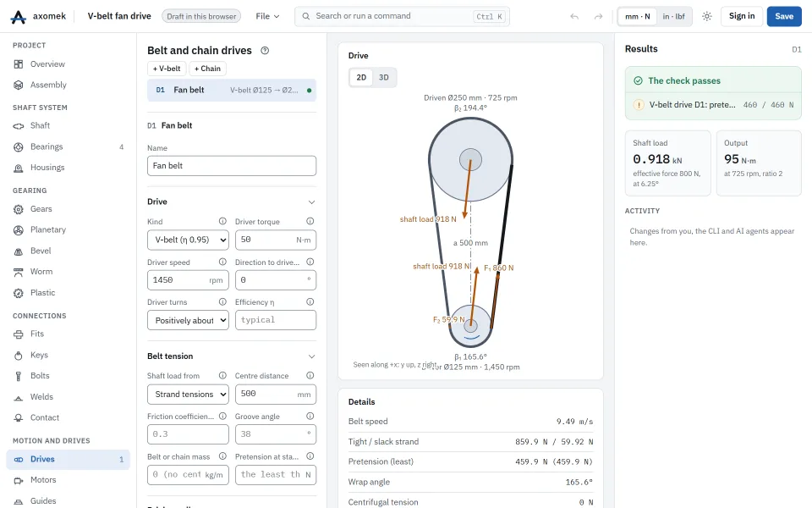812x508 pixels.
Task: Collapse the Drive section
Action: point(312,202)
